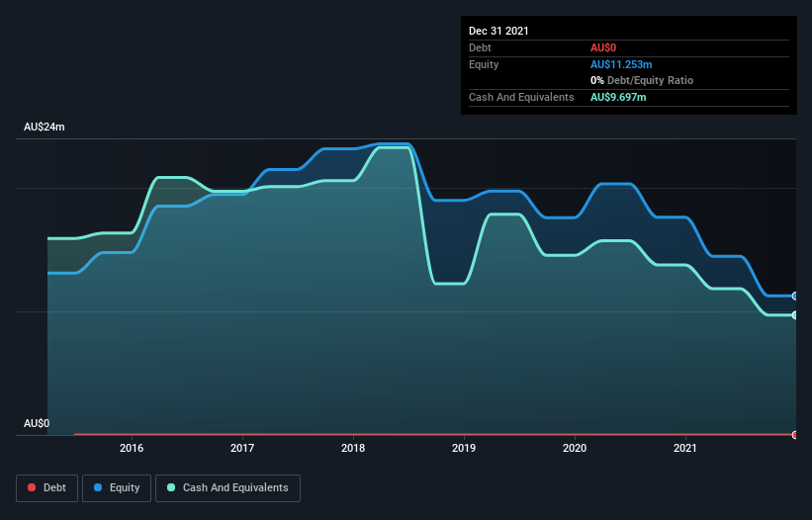Click the tooltip Debt value AU$0
Image resolution: width=812 pixels, height=520 pixels.
[x=603, y=47]
